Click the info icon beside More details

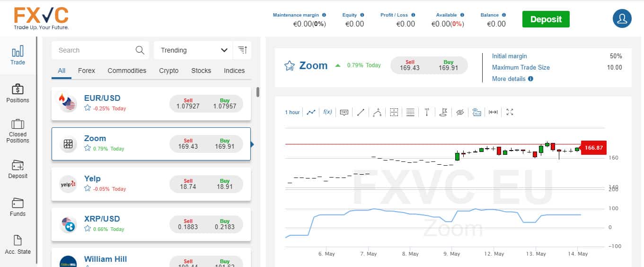point(530,79)
